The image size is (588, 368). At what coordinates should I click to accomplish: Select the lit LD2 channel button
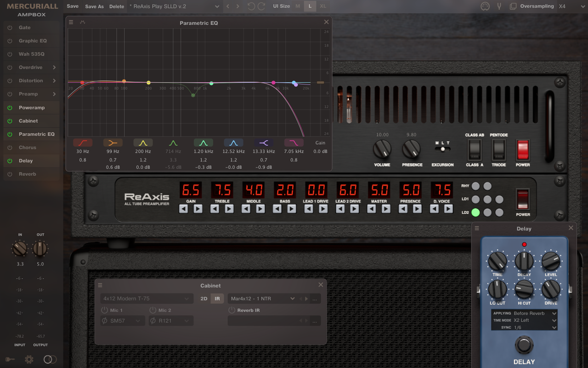475,213
